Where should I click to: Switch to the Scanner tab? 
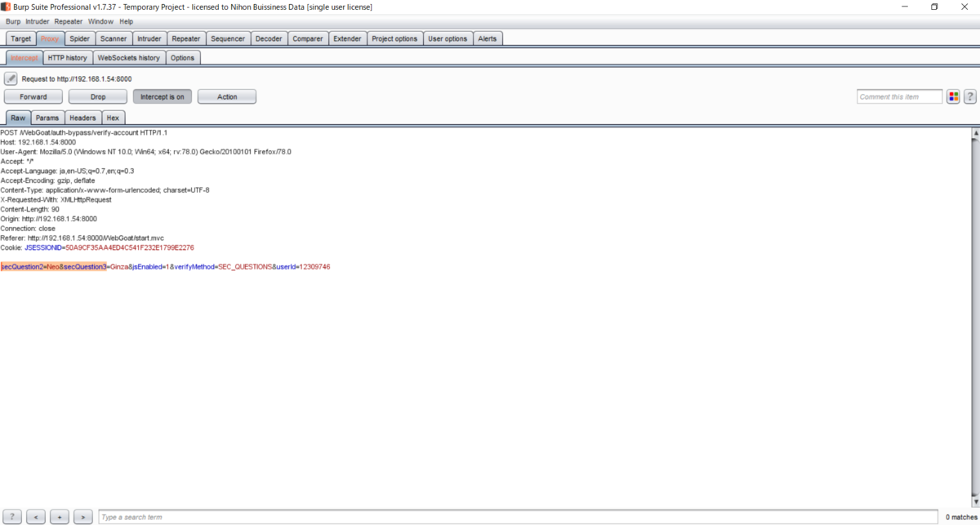tap(114, 38)
